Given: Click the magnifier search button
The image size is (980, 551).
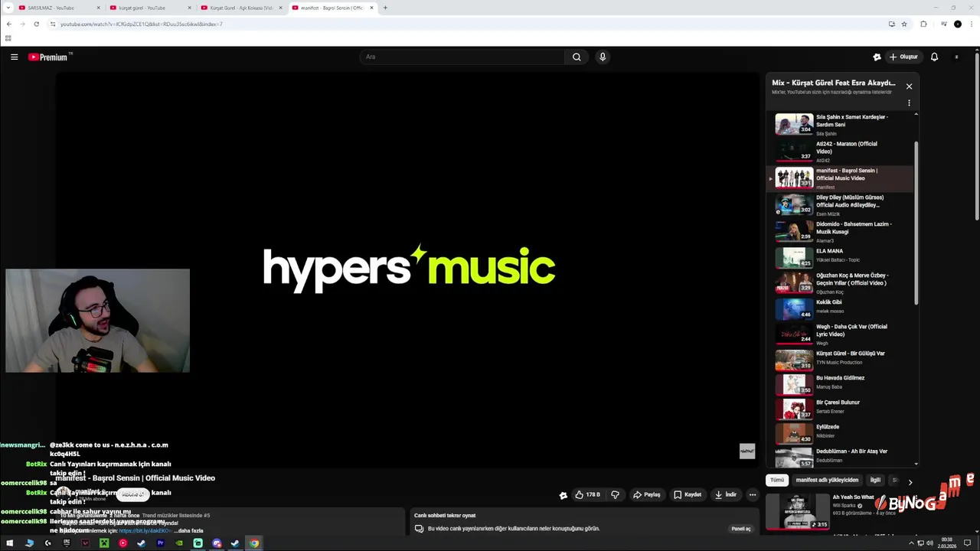Looking at the screenshot, I should pyautogui.click(x=577, y=57).
